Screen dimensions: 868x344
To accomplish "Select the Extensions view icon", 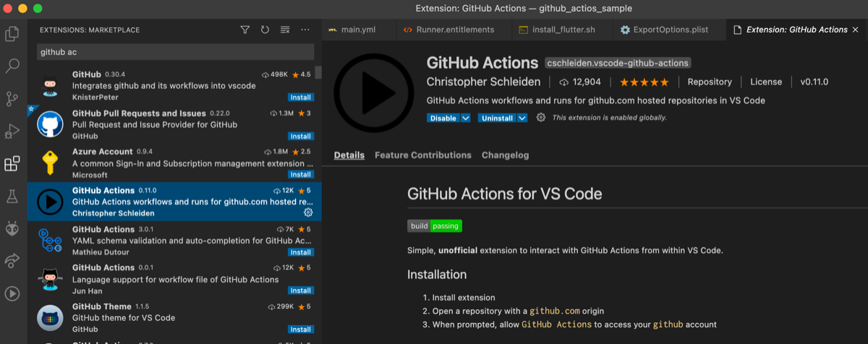I will pos(12,164).
